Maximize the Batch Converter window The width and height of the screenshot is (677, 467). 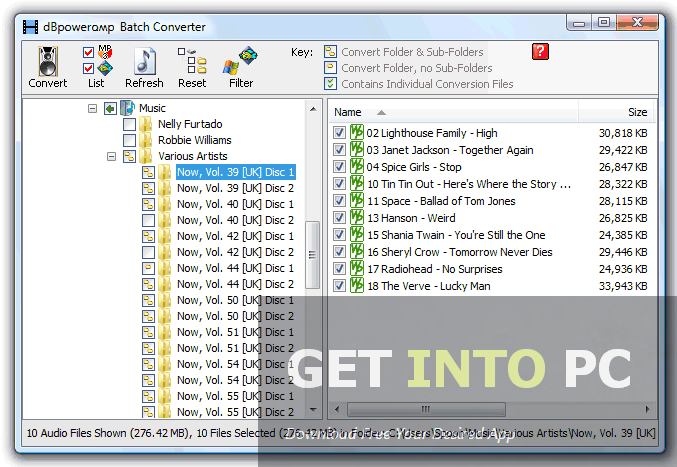tap(604, 22)
